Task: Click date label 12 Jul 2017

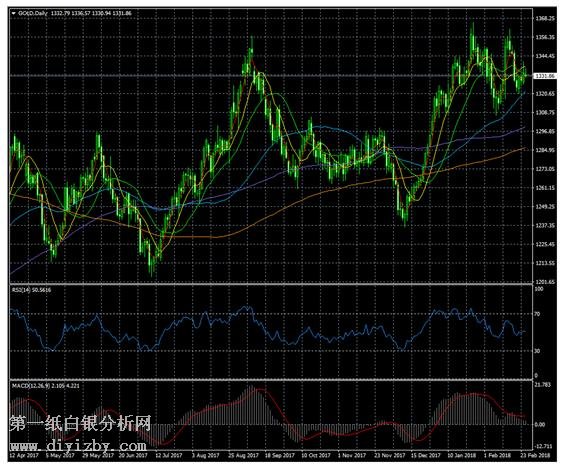Action: point(169,456)
